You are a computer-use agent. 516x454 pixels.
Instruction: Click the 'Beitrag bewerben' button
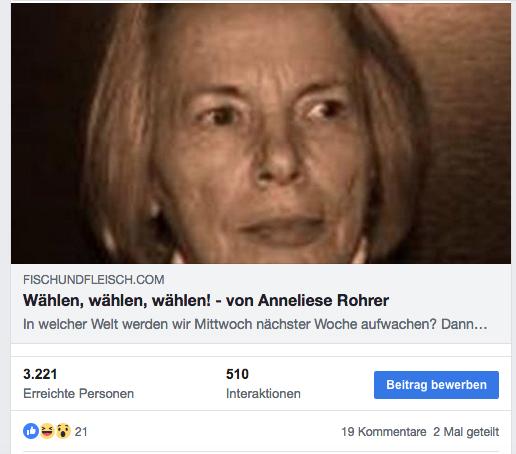(436, 385)
